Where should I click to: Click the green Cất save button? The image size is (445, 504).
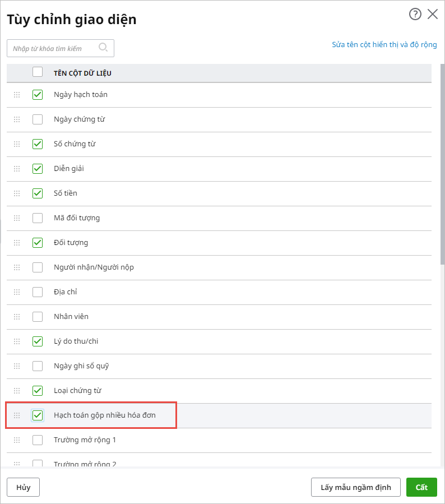click(x=421, y=487)
